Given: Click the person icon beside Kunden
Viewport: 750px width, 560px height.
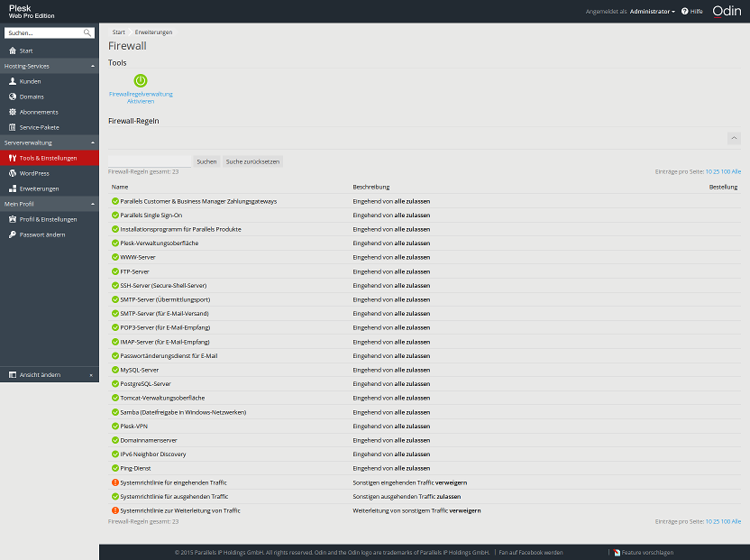Looking at the screenshot, I should pos(13,81).
